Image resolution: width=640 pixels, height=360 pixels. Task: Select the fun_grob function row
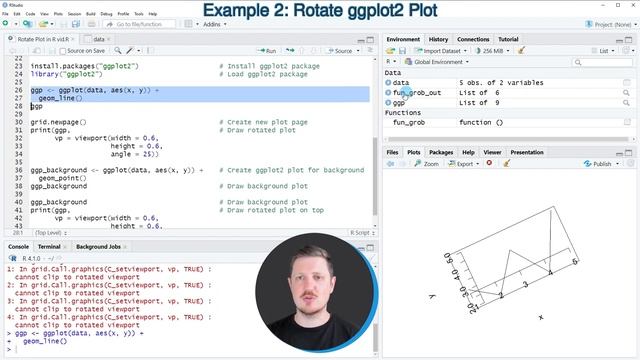[x=509, y=122]
